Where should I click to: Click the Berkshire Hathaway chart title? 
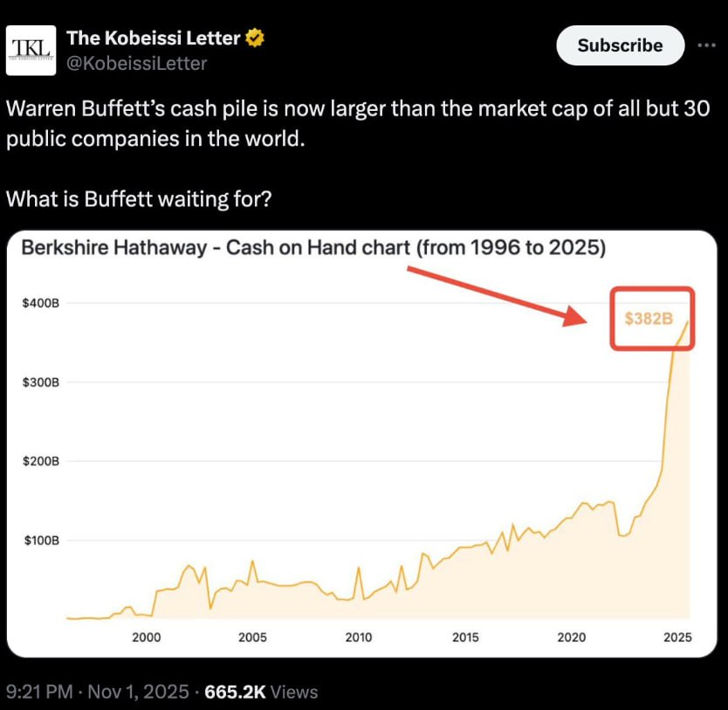click(x=312, y=247)
